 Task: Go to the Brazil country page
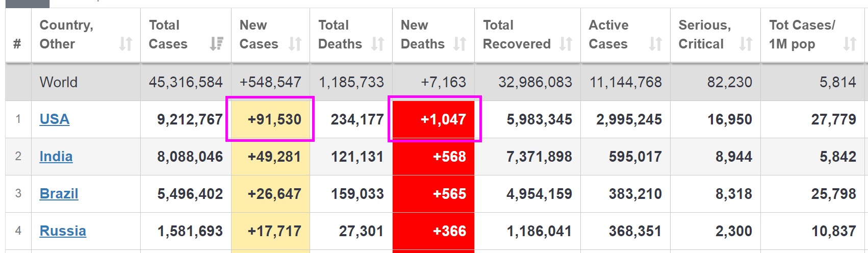click(x=59, y=194)
